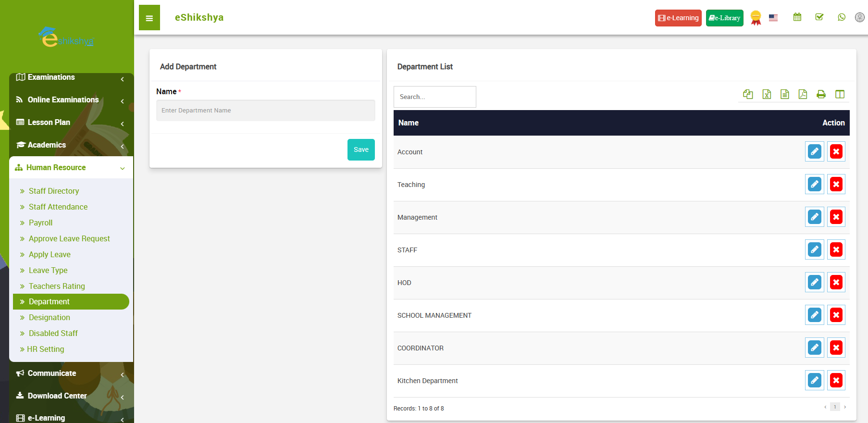This screenshot has width=868, height=423.
Task: Open the language selector flag dropdown
Action: (773, 18)
